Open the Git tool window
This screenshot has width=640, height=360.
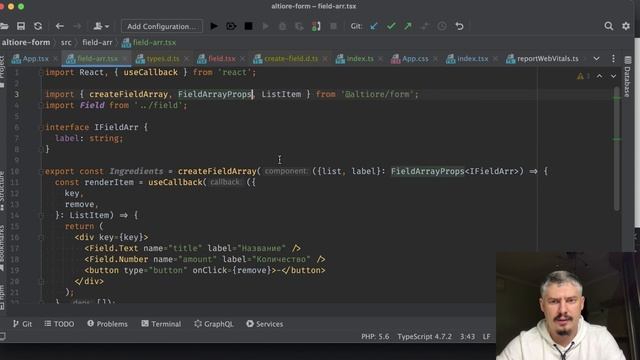click(x=22, y=324)
